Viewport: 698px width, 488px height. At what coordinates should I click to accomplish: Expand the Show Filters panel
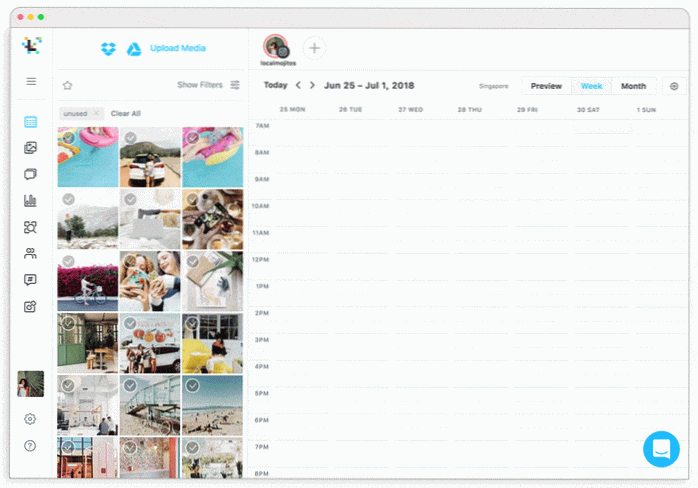[x=208, y=85]
